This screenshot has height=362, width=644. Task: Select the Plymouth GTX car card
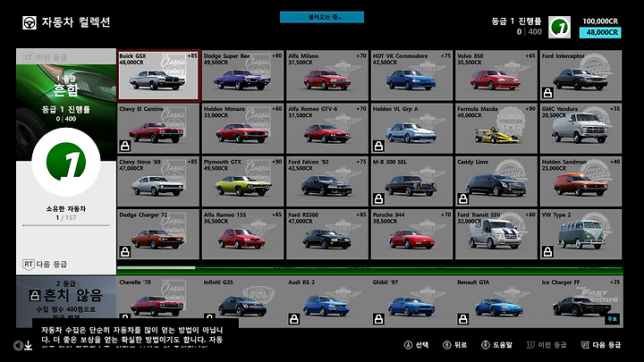(x=242, y=181)
